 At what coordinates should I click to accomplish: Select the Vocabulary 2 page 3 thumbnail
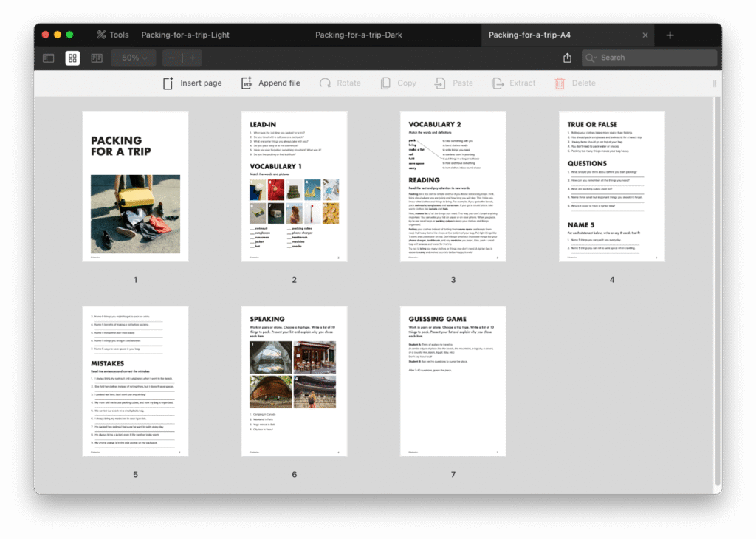pyautogui.click(x=453, y=186)
